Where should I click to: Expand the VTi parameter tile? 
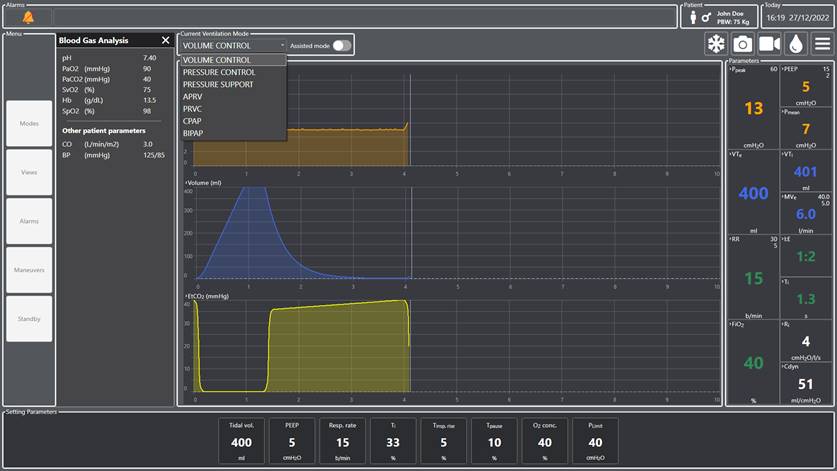coord(806,171)
